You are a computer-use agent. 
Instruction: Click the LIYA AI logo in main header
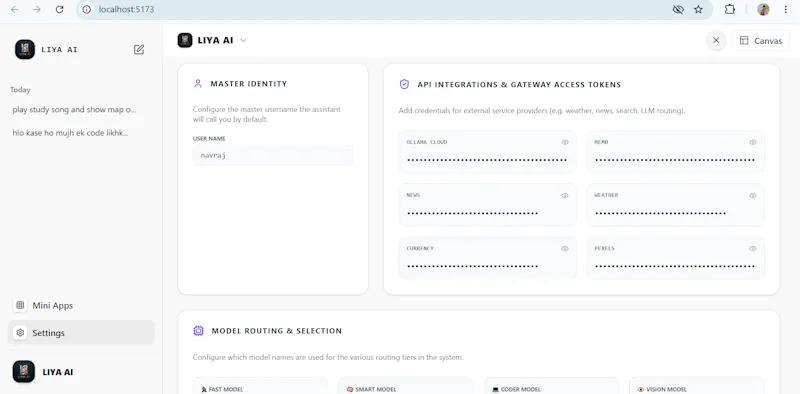[185, 40]
